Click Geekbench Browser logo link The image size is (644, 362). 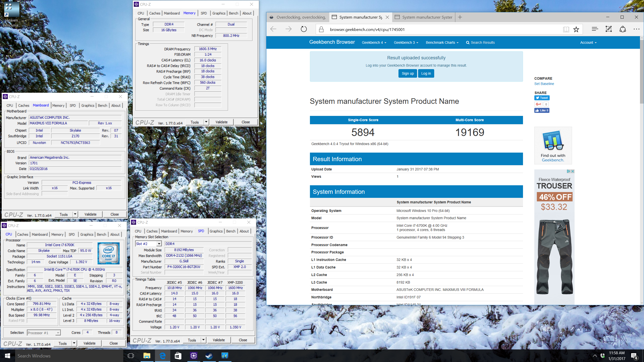pos(332,42)
